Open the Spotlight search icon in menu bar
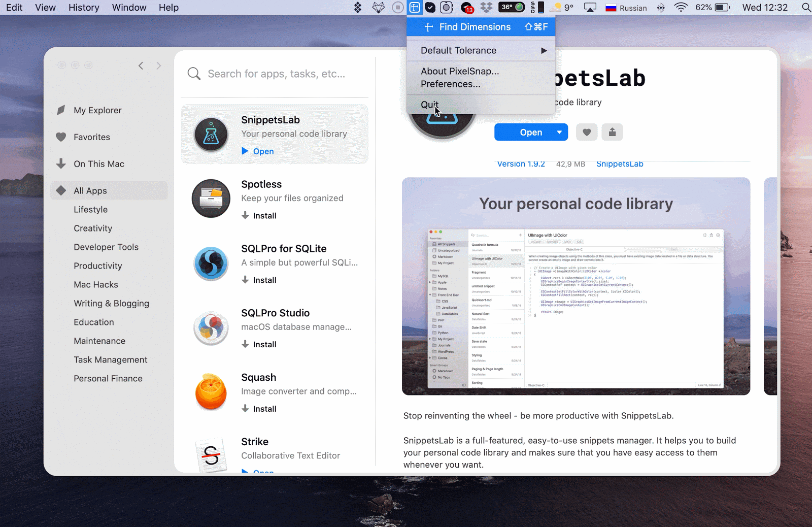 (x=805, y=8)
